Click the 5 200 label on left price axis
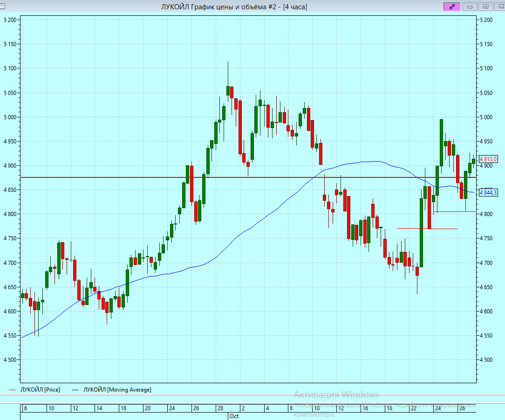The height and width of the screenshot is (420, 505). (x=10, y=20)
